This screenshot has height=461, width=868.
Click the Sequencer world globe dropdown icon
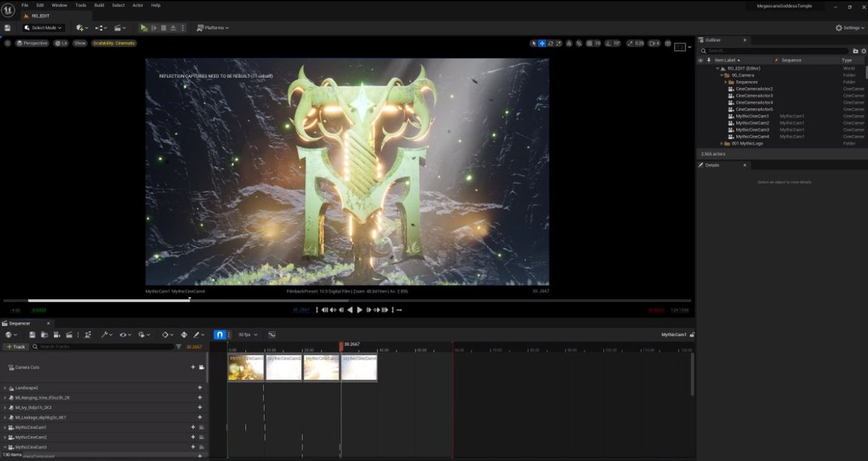click(x=9, y=334)
